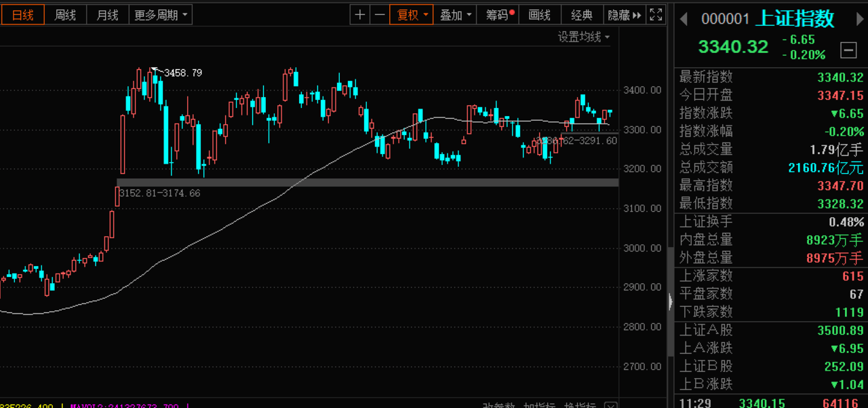868x408 pixels.
Task: Click the 今日开盘 value 3347.15
Action: (840, 95)
